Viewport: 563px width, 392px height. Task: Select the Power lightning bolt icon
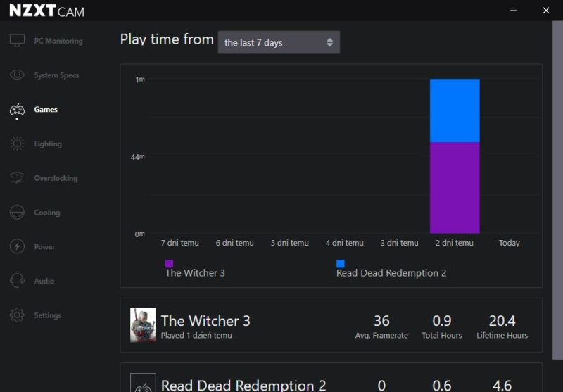click(17, 247)
